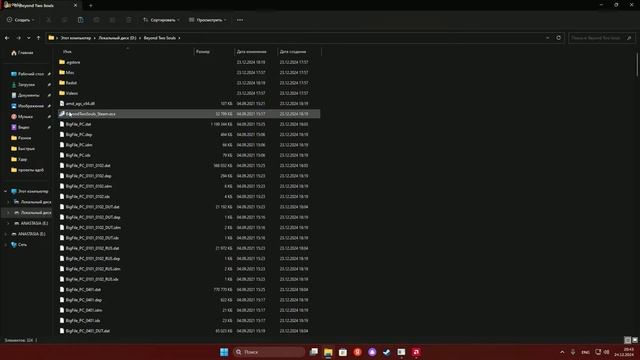Image resolution: width=640 pixels, height=360 pixels.
Task: Select the Misc folder
Action: click(x=70, y=72)
